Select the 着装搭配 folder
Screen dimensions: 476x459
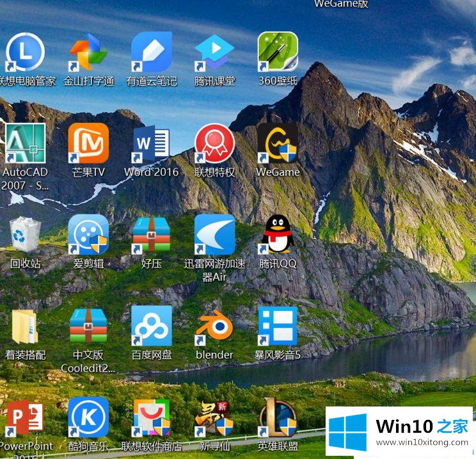(x=25, y=326)
